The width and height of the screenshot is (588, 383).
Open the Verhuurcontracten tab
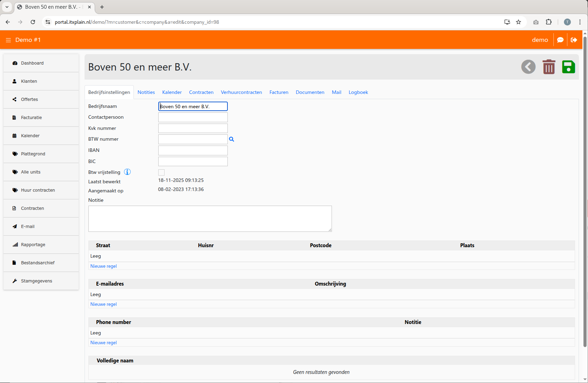click(x=241, y=93)
